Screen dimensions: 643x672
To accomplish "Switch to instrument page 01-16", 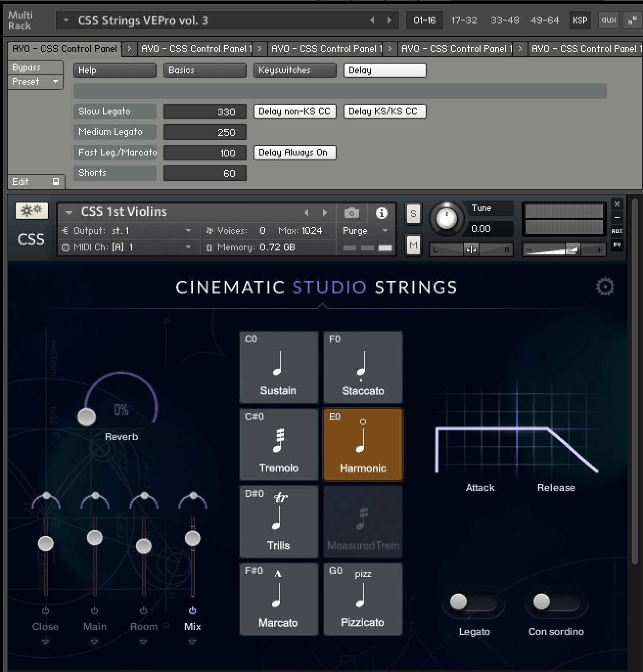I will coord(424,20).
